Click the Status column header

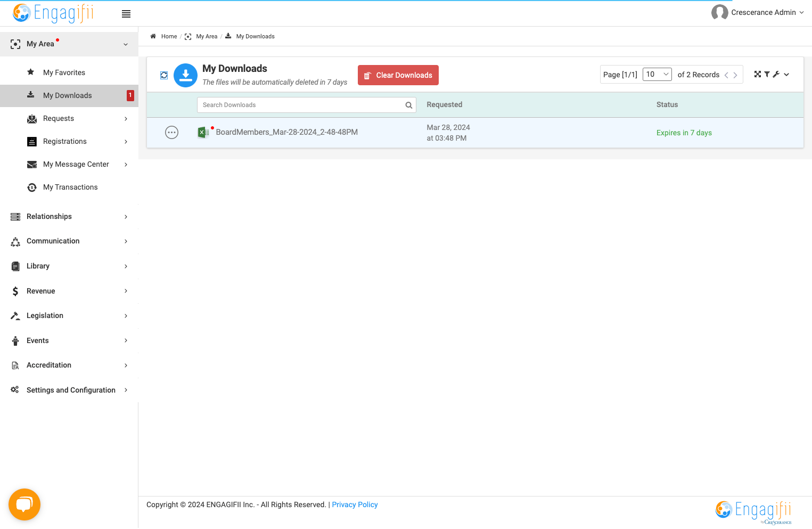pos(667,104)
